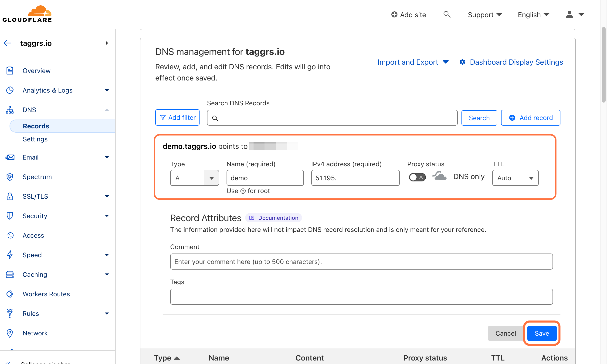Click the Name field containing demo
Image resolution: width=607 pixels, height=364 pixels.
(265, 178)
